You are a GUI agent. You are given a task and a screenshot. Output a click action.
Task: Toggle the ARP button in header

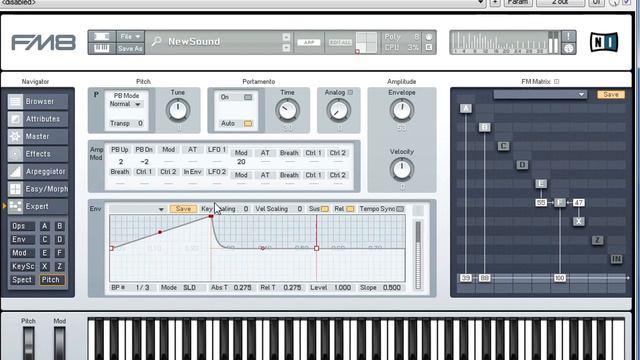(309, 42)
